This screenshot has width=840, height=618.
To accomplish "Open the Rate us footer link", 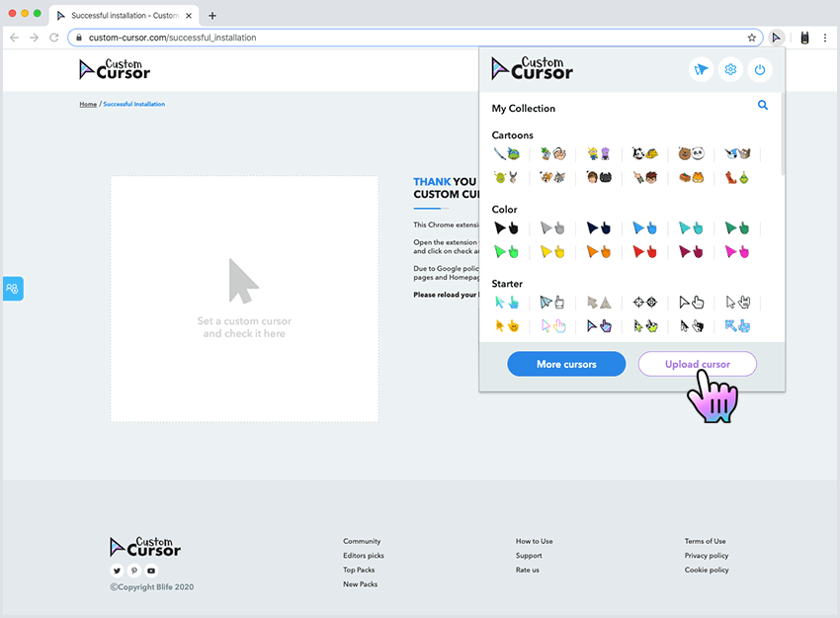I will [526, 570].
